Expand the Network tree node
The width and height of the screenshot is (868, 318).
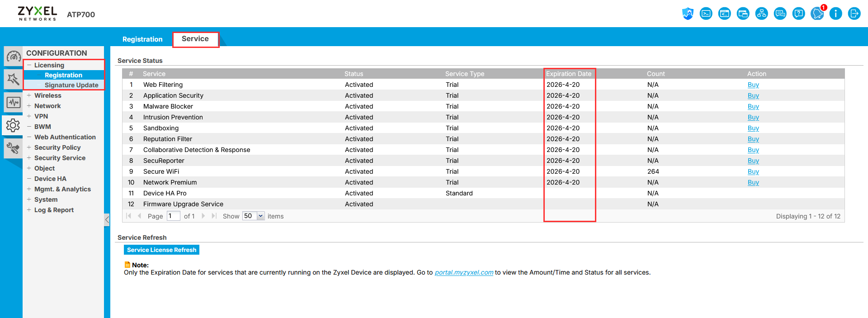29,106
